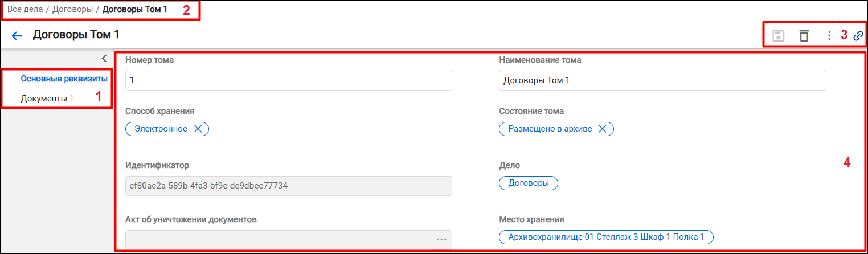Go to Все дела in the breadcrumb
The image size is (868, 254).
point(25,10)
